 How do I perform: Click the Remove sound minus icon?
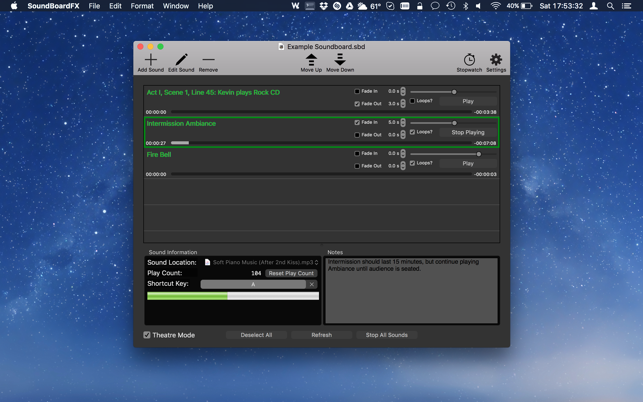click(x=208, y=60)
